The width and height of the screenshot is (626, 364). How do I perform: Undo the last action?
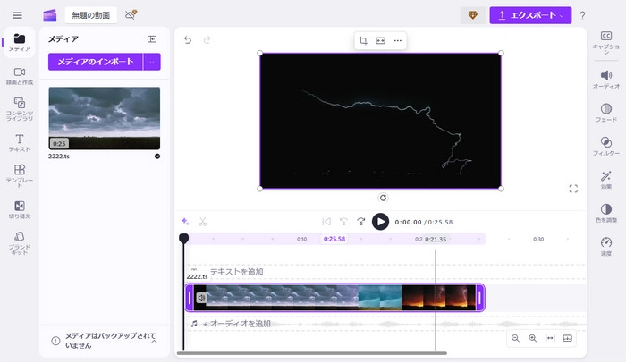[x=188, y=40]
